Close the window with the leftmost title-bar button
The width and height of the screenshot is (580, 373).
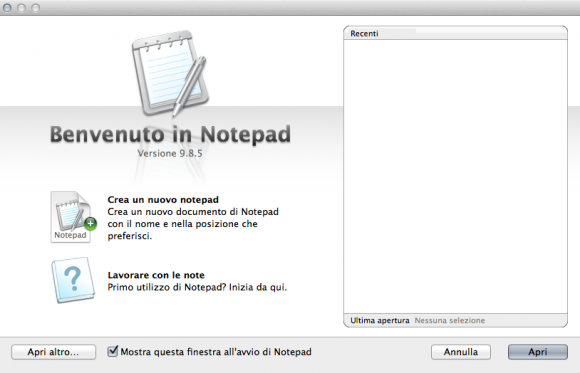[x=7, y=7]
